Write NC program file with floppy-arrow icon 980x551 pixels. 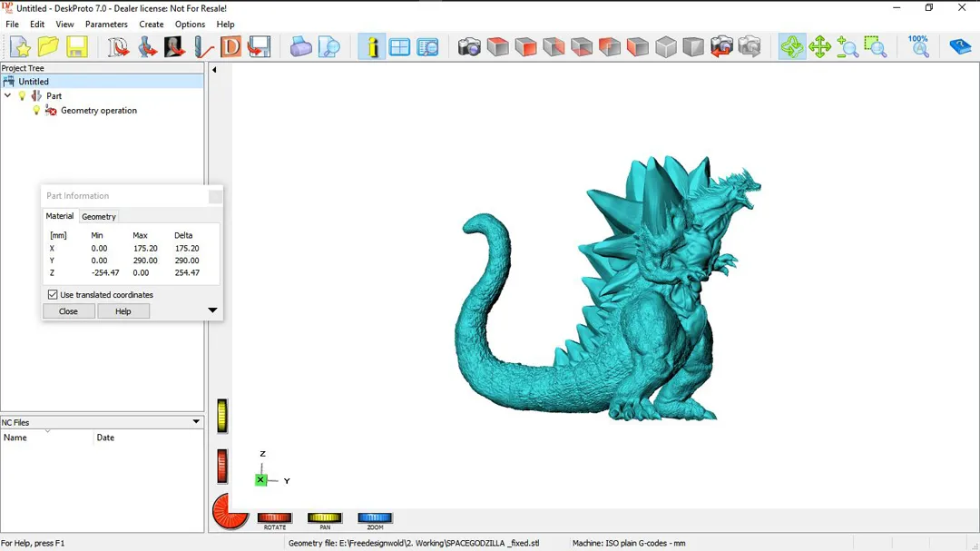click(259, 47)
